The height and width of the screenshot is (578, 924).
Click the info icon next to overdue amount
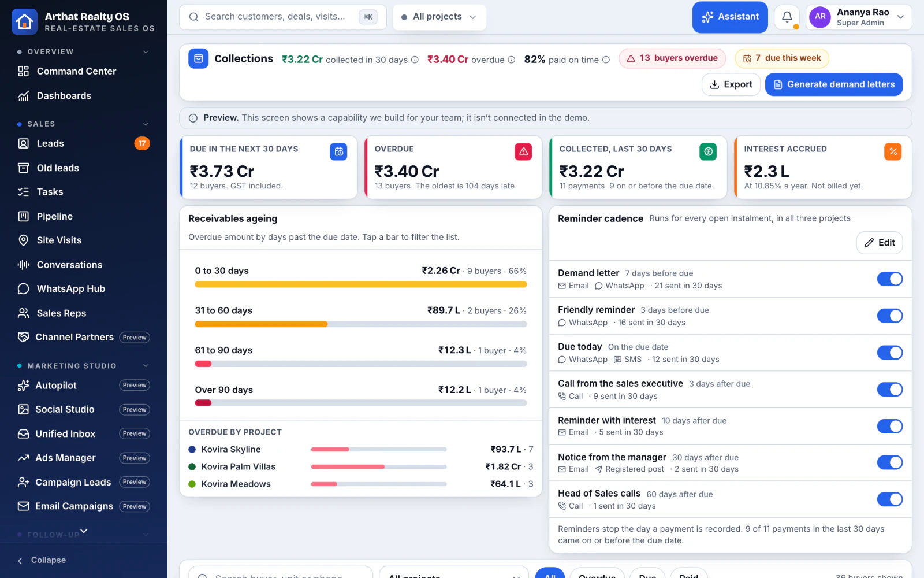point(511,60)
